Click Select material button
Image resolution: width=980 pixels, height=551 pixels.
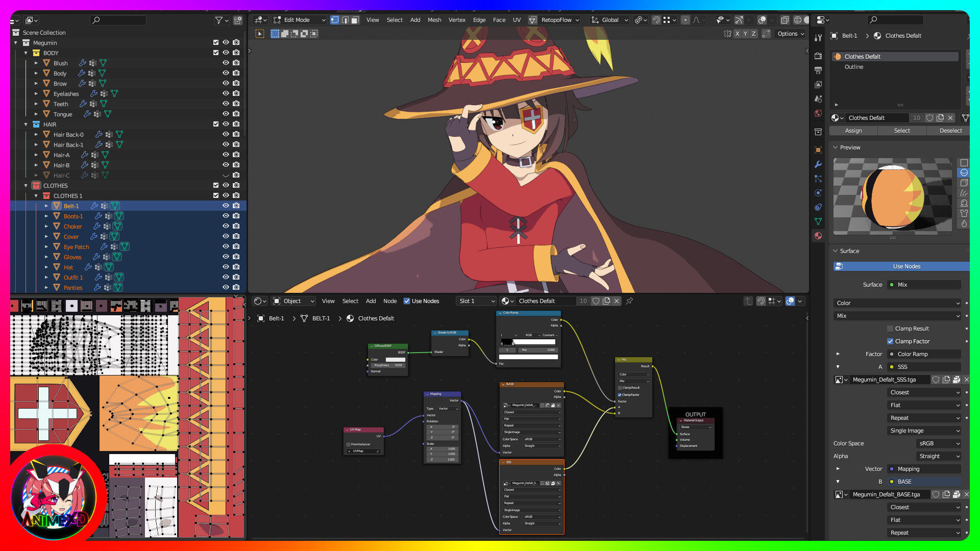pyautogui.click(x=902, y=131)
